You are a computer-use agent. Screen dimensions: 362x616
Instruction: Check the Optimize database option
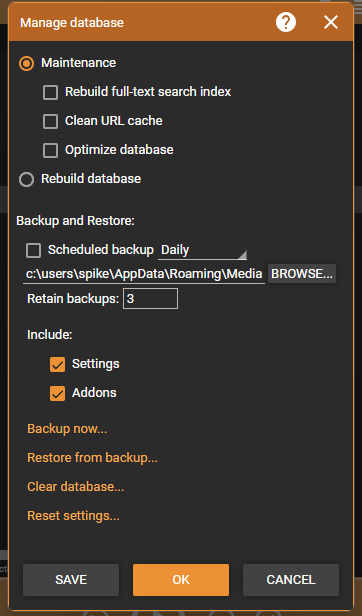(x=50, y=150)
